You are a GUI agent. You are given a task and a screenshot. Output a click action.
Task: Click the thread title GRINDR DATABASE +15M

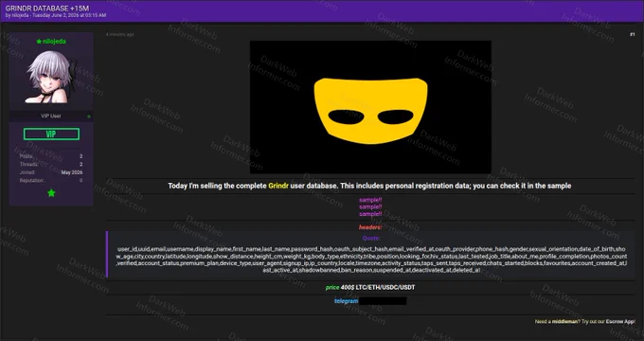[47, 9]
